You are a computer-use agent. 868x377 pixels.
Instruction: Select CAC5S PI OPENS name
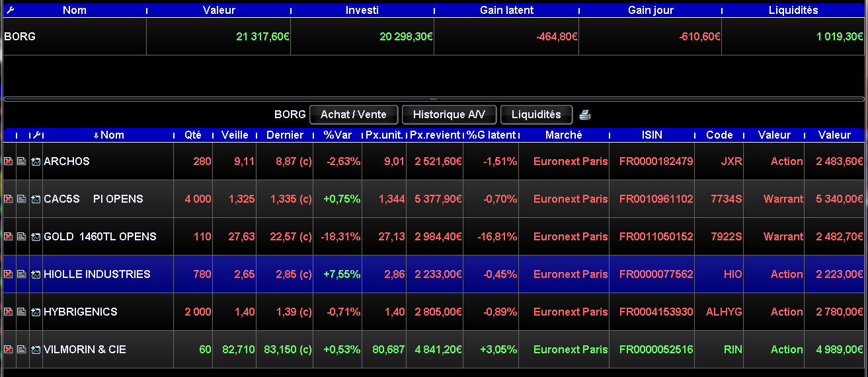tap(93, 199)
